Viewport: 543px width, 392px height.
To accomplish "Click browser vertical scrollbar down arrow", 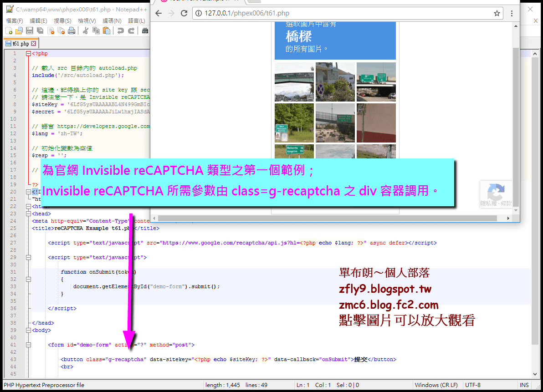I will [x=516, y=210].
